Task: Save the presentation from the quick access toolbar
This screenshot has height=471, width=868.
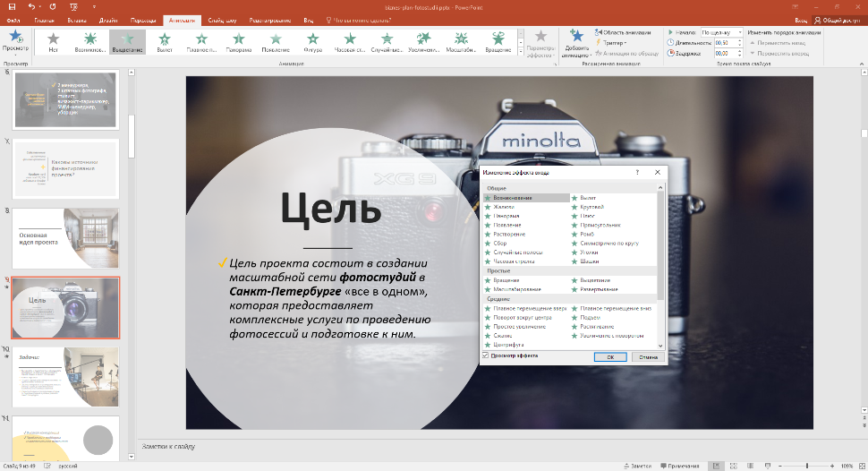Action: click(12, 6)
